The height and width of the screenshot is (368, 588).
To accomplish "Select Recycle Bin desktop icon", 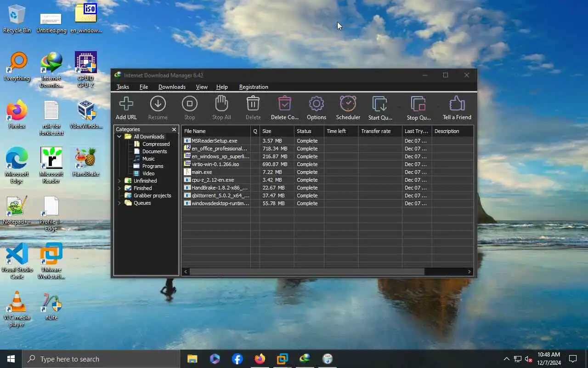I will coord(17,19).
